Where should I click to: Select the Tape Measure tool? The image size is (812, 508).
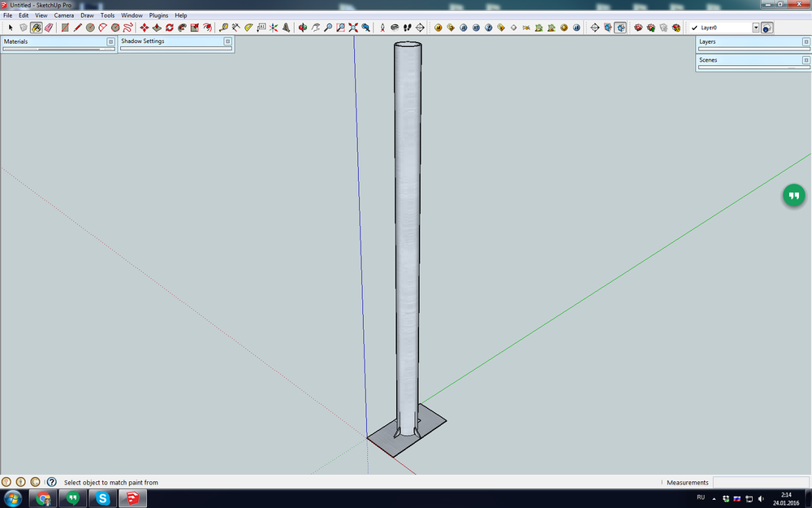(223, 28)
